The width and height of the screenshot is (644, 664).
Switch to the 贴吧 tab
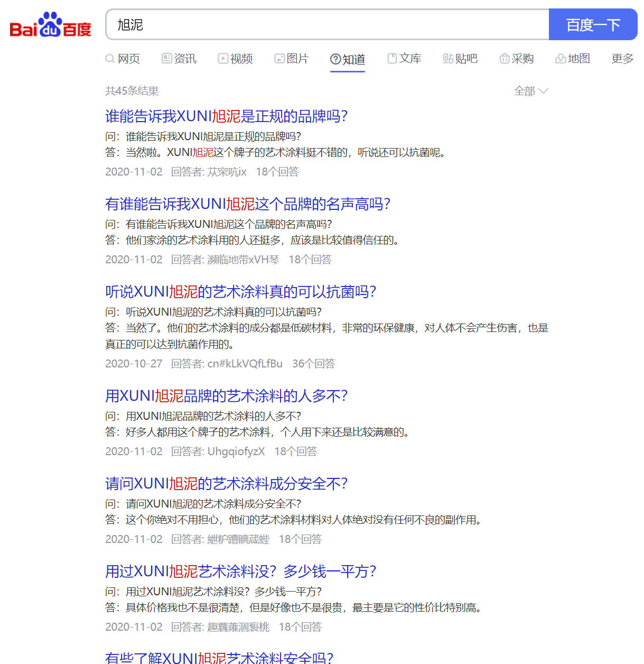click(460, 59)
